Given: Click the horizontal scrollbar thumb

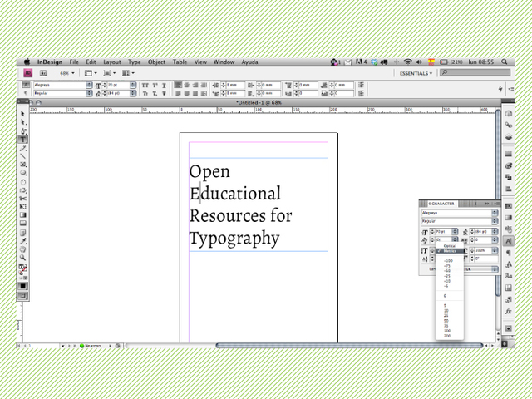Looking at the screenshot, I should pyautogui.click(x=349, y=346).
